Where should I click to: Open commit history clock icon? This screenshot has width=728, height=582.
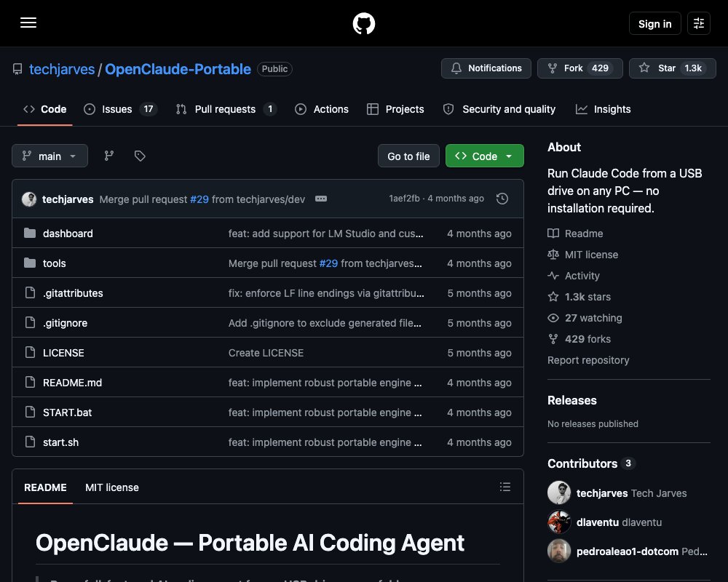(502, 199)
